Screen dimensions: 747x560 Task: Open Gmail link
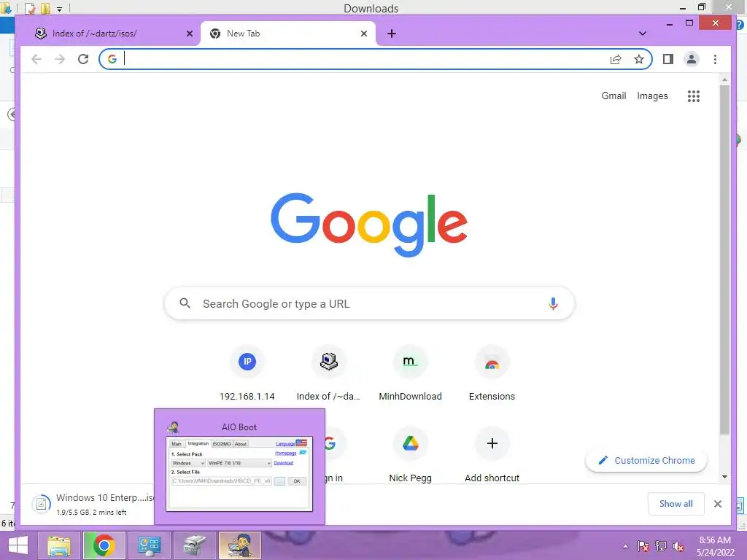614,96
